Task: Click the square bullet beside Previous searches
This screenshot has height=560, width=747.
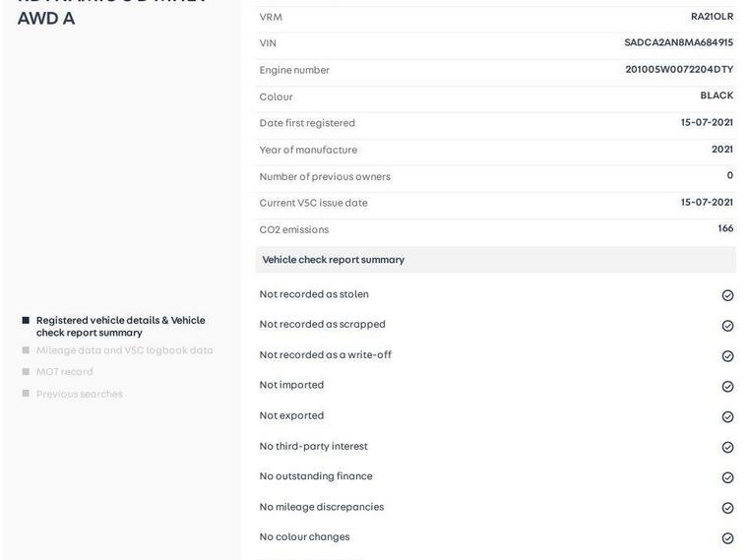Action: click(26, 394)
